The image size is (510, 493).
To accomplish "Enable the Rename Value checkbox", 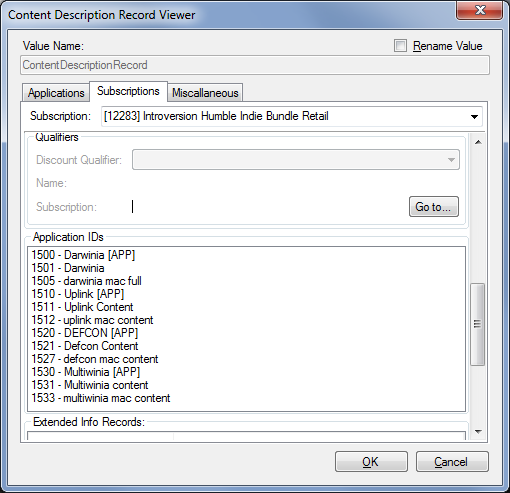I will click(x=400, y=46).
